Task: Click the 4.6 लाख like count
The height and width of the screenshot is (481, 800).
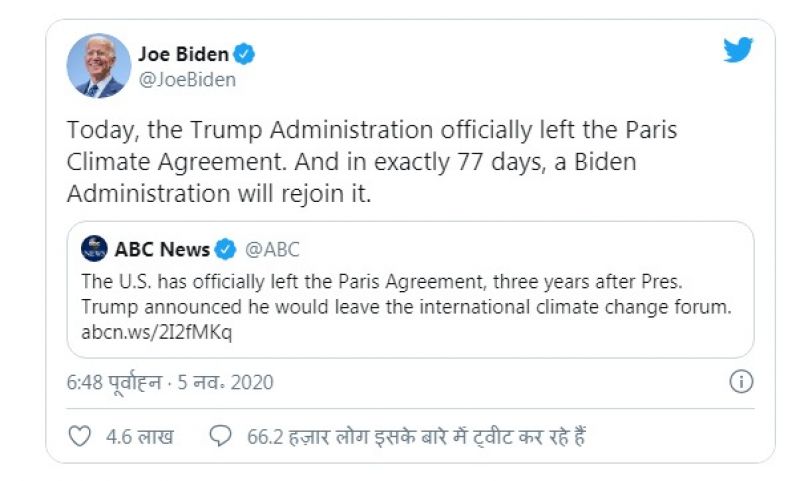Action: point(138,437)
